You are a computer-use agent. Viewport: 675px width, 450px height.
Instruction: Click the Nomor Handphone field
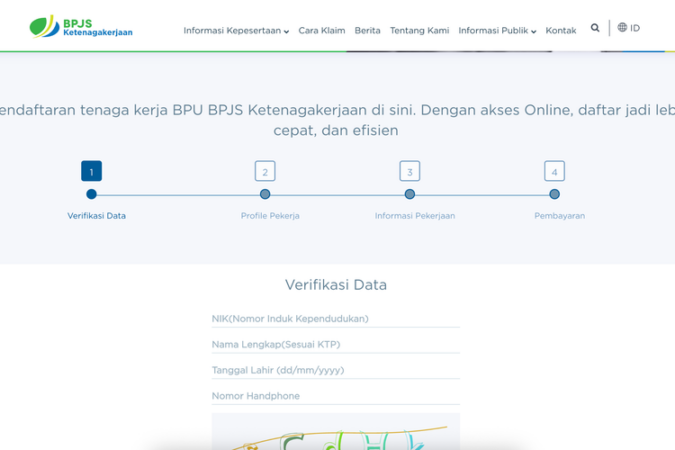335,396
